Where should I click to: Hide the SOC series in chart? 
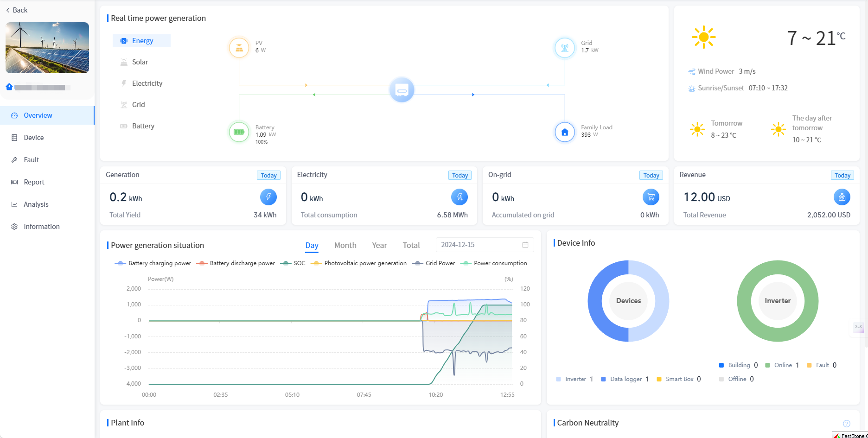point(293,263)
